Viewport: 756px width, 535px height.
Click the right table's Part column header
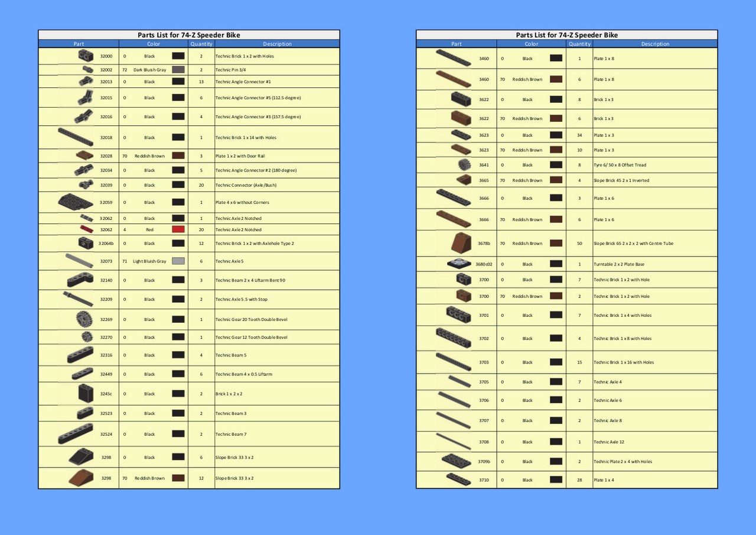tap(457, 44)
